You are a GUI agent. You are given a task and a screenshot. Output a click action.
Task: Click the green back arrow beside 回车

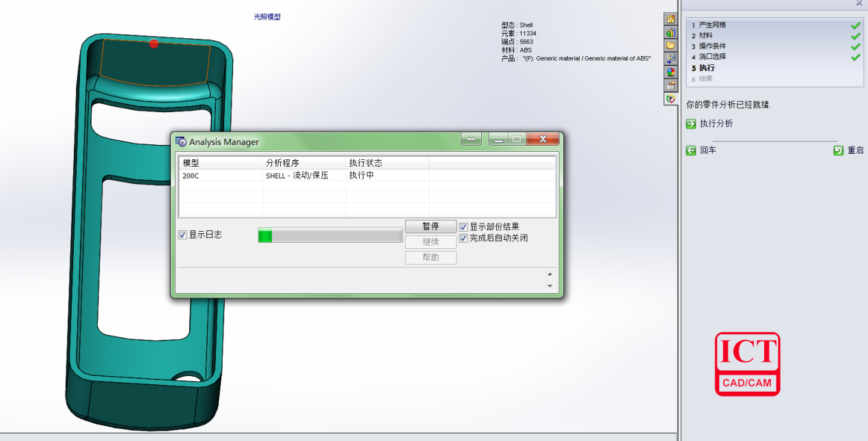(x=691, y=150)
